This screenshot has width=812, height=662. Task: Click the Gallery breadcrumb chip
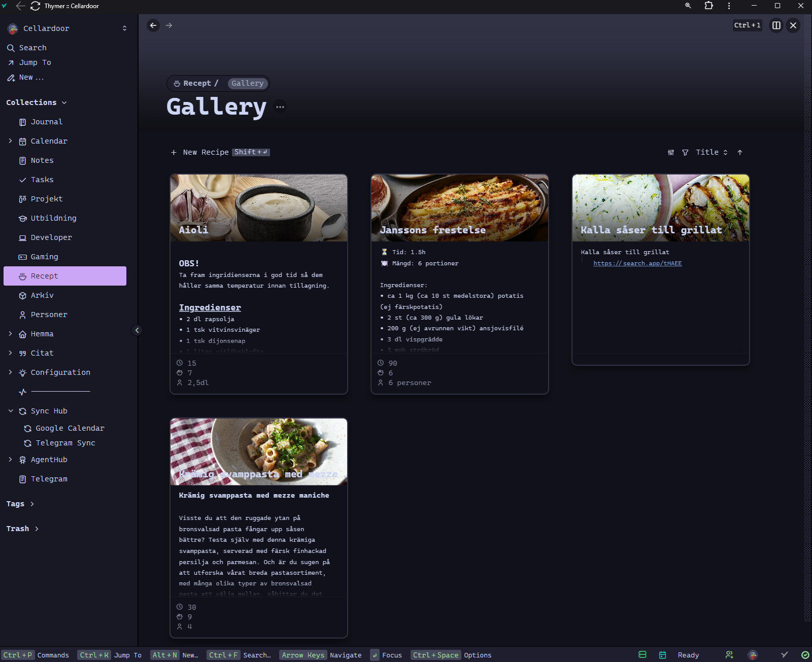248,83
